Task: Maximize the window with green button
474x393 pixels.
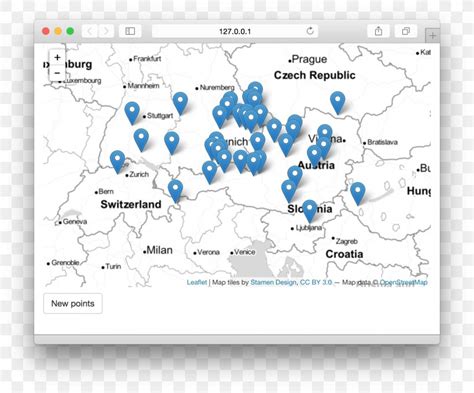Action: pyautogui.click(x=70, y=31)
